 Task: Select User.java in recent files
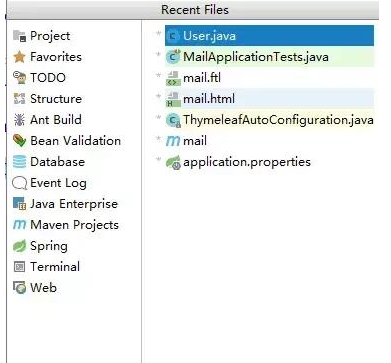[x=269, y=36]
